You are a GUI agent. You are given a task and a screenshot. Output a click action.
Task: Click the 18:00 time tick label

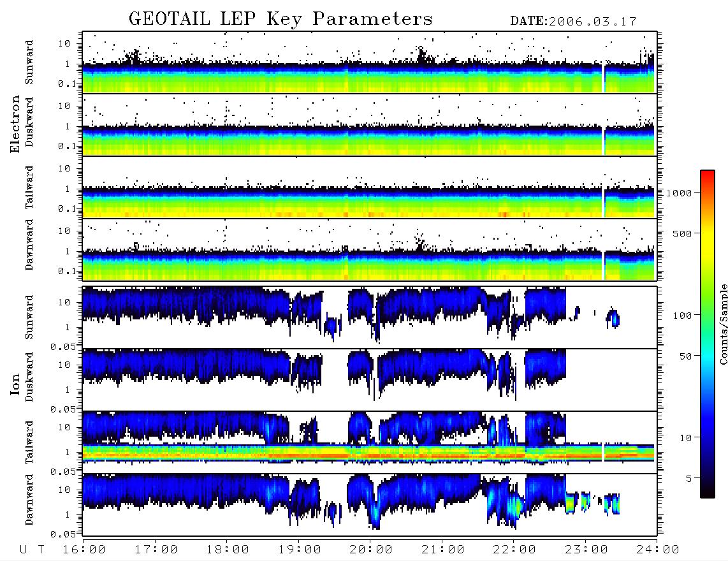point(228,550)
